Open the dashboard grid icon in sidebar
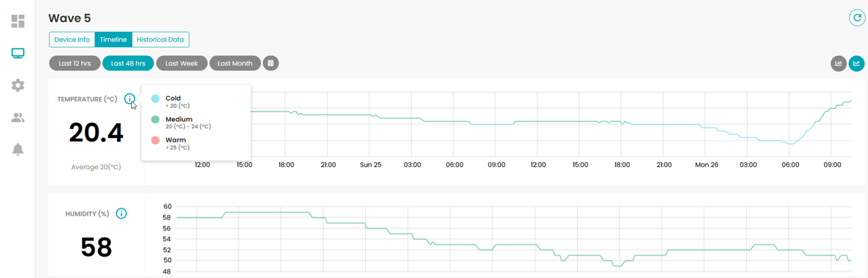This screenshot has height=278, width=868. pyautogui.click(x=18, y=21)
